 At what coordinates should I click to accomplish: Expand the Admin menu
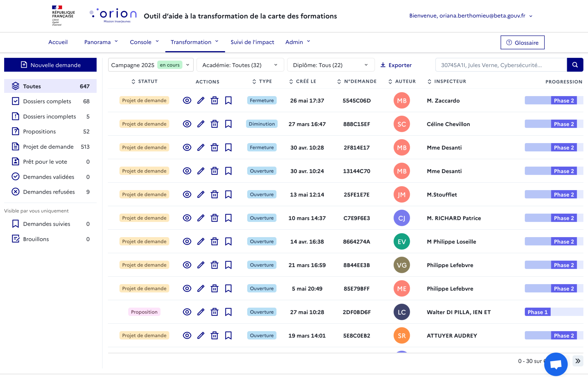[298, 42]
